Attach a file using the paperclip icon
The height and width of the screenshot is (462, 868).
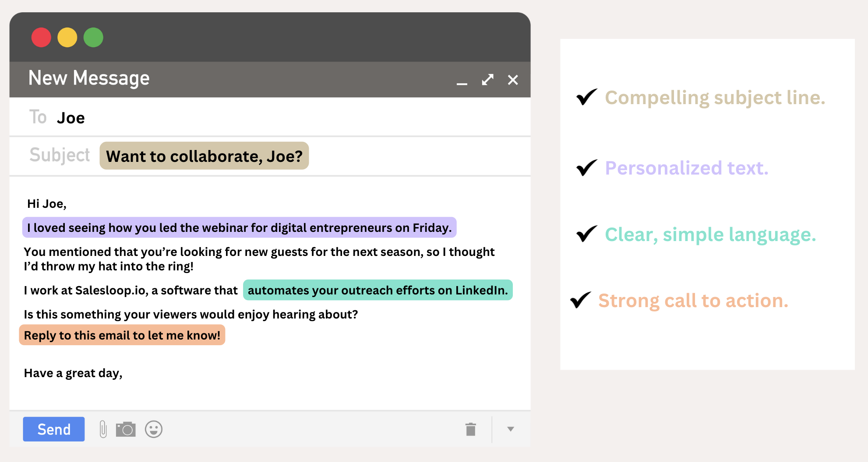click(102, 429)
